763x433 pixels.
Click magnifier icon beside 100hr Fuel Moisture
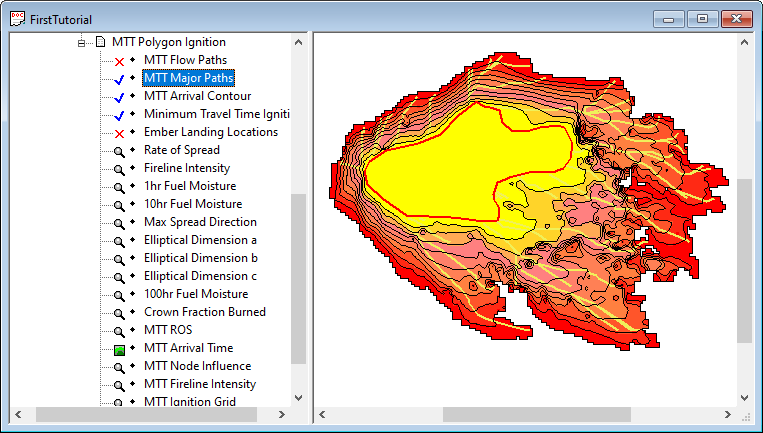119,295
